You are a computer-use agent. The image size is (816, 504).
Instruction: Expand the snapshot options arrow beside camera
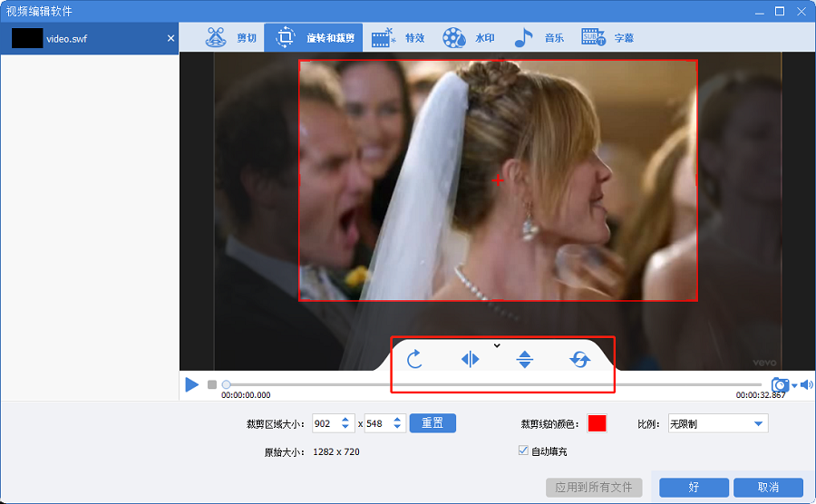pyautogui.click(x=794, y=385)
